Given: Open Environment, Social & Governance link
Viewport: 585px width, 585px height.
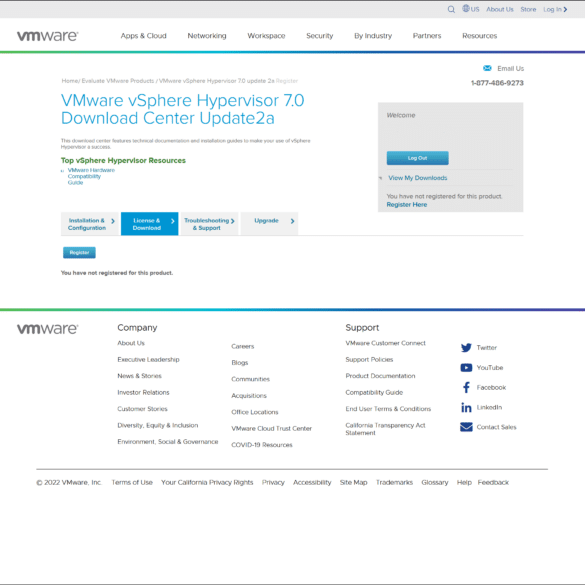Looking at the screenshot, I should coord(168,441).
